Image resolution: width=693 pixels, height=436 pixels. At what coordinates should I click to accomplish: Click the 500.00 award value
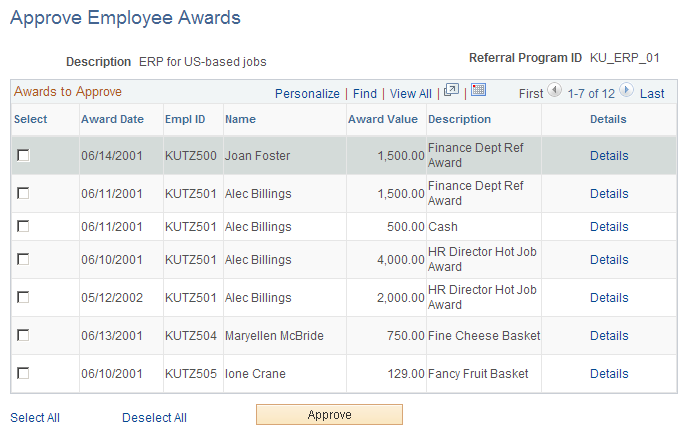pyautogui.click(x=406, y=227)
